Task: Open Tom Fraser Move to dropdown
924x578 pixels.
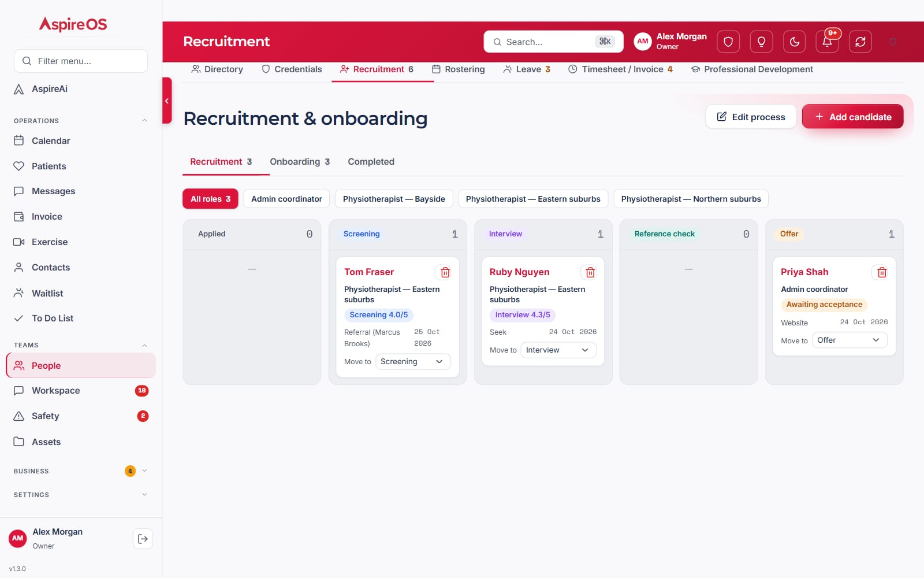Action: click(413, 362)
